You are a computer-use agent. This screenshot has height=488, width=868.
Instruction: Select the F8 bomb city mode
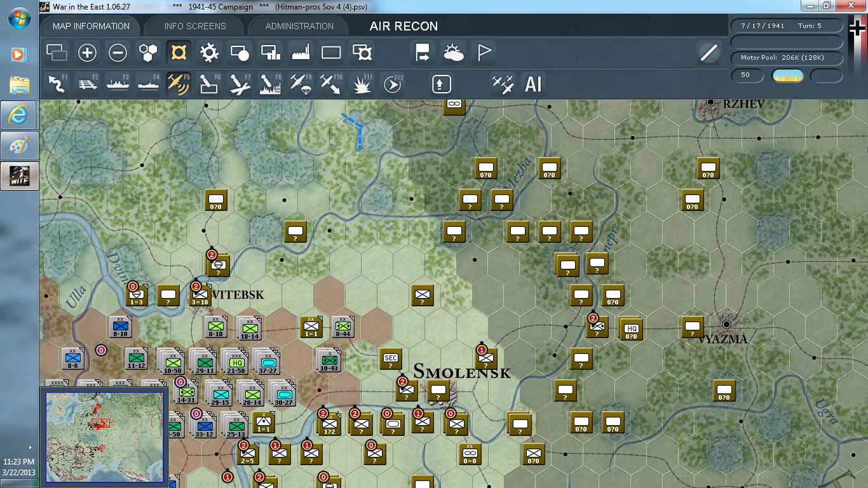pyautogui.click(x=271, y=84)
